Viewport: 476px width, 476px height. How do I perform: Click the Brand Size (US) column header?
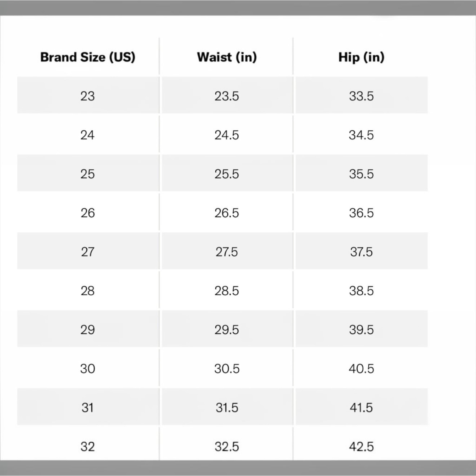88,57
